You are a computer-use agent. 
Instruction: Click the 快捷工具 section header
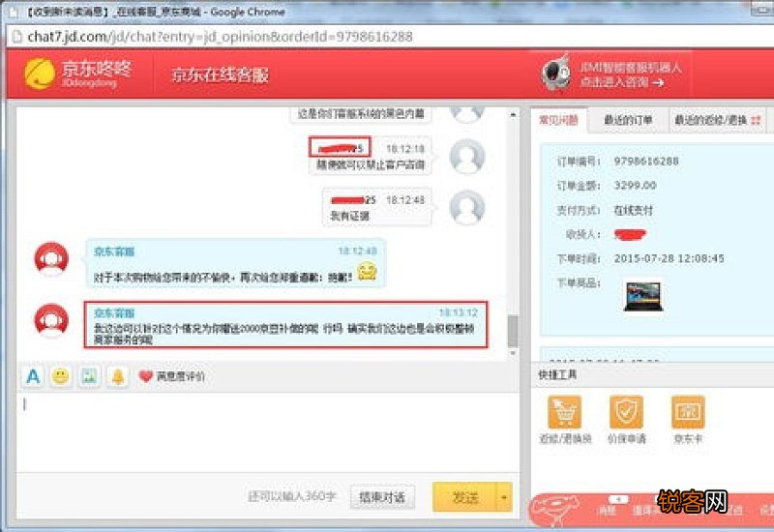point(558,374)
